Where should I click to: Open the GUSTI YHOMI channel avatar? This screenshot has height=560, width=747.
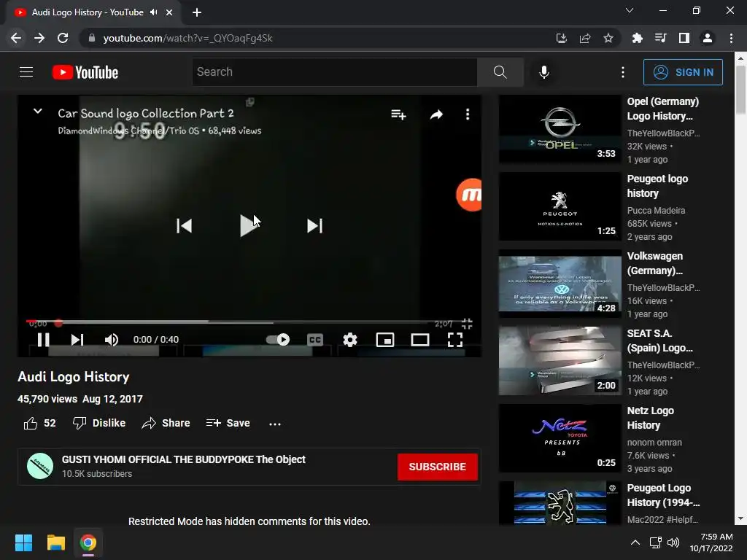pyautogui.click(x=40, y=466)
